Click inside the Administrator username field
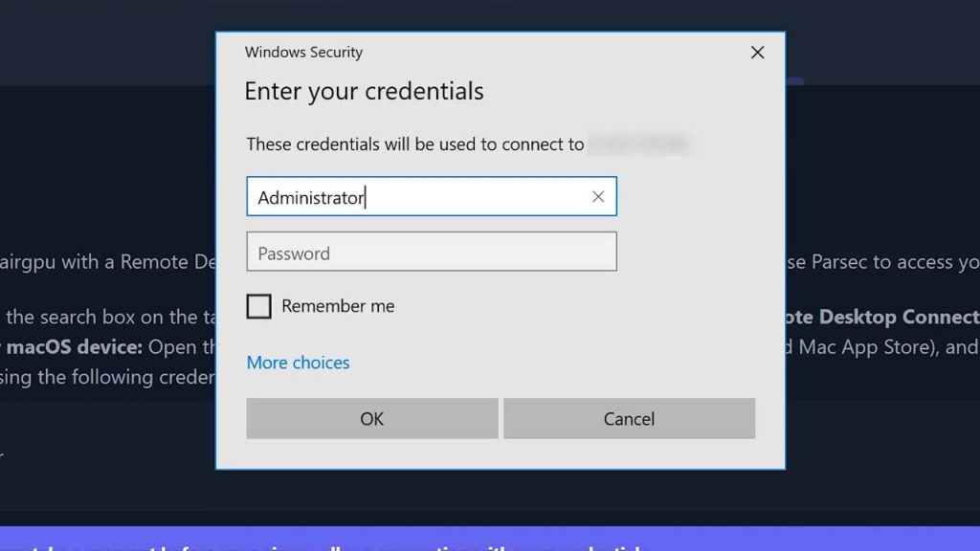 tap(432, 197)
